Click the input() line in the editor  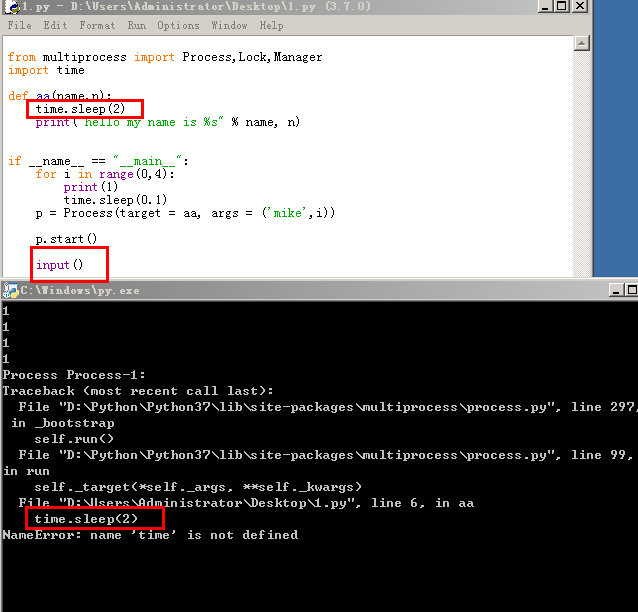[59, 265]
